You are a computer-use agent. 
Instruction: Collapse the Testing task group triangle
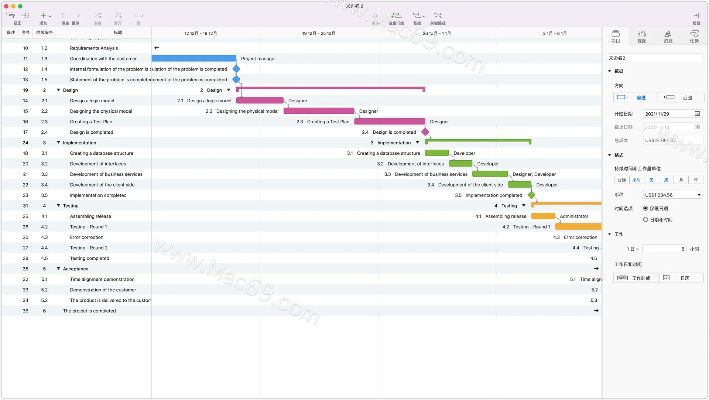click(x=59, y=205)
